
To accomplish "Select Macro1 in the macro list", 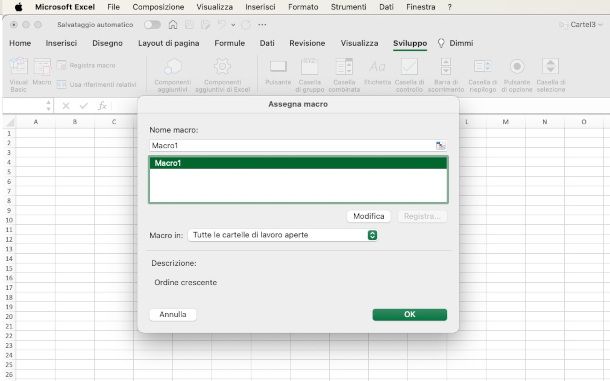I will point(298,163).
